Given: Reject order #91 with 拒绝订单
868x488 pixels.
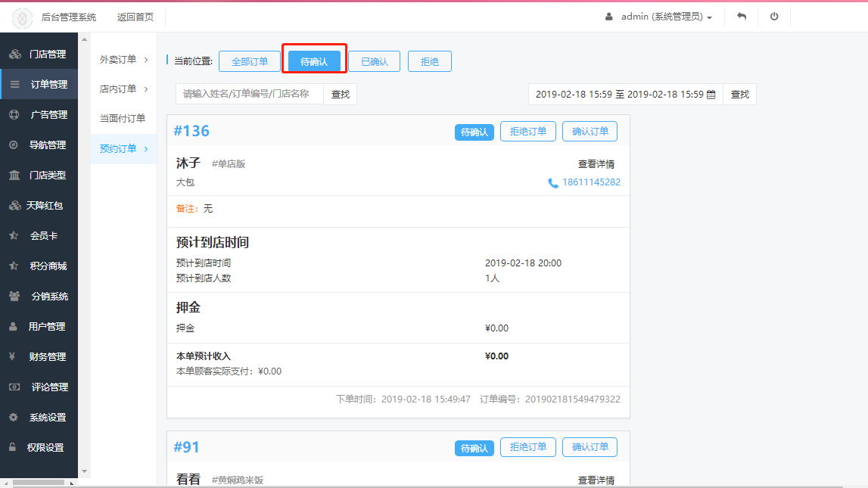Looking at the screenshot, I should point(528,447).
